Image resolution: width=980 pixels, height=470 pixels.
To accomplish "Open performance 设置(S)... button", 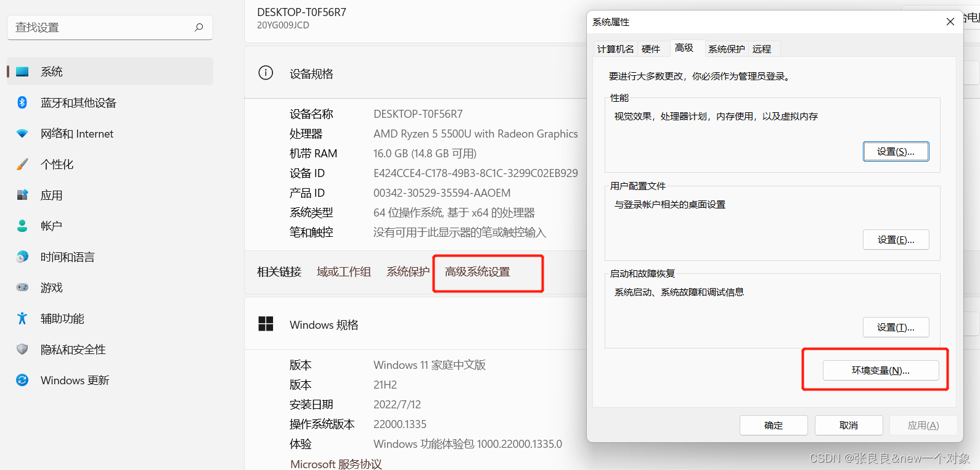I will click(x=896, y=152).
